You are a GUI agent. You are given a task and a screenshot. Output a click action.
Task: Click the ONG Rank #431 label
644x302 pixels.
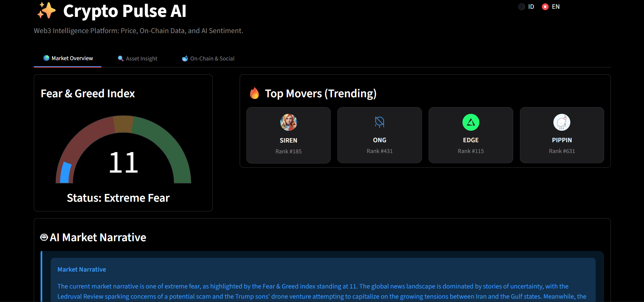pos(379,151)
